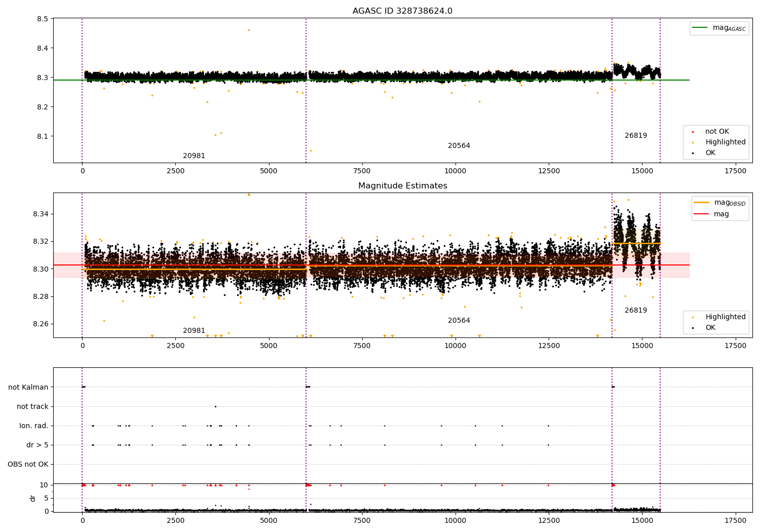This screenshot has width=760, height=532.
Task: Click the 'AGASC ID 328738624.0' plot title
Action: pos(402,11)
